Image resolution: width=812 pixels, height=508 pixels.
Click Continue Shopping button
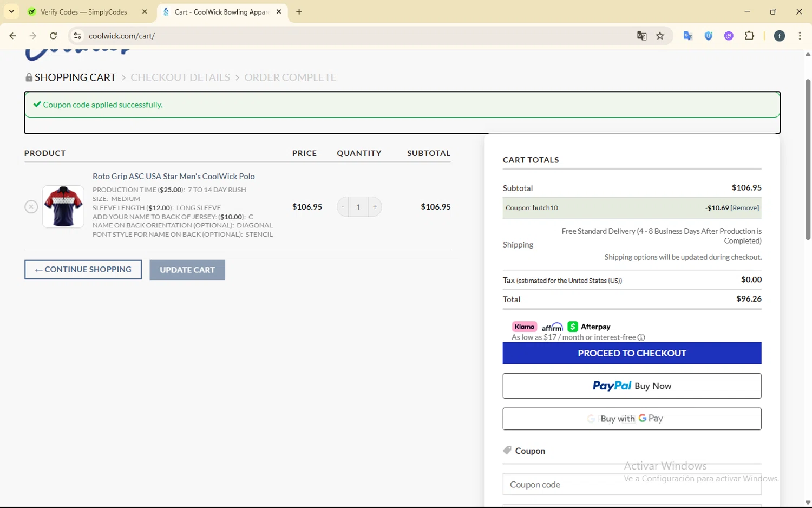[83, 270]
